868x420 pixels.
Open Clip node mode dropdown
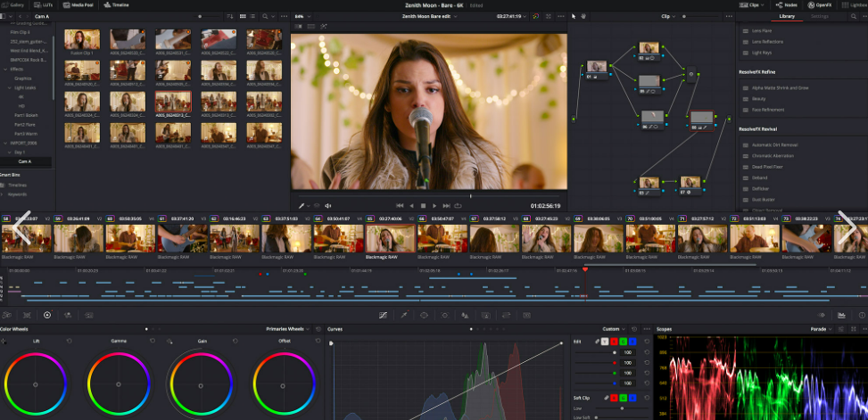pyautogui.click(x=668, y=17)
